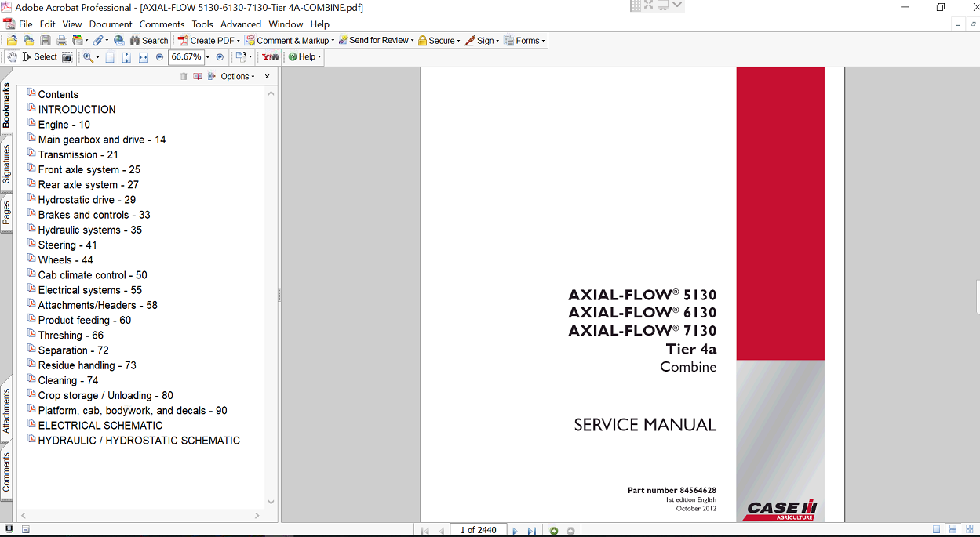Delete selected bookmark with trash icon

(x=184, y=77)
